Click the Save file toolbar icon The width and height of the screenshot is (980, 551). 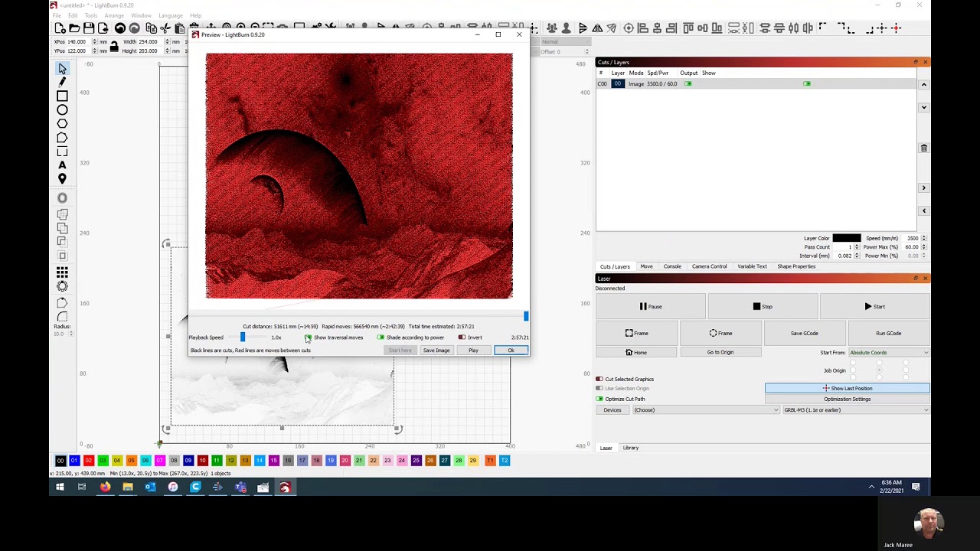click(x=89, y=28)
